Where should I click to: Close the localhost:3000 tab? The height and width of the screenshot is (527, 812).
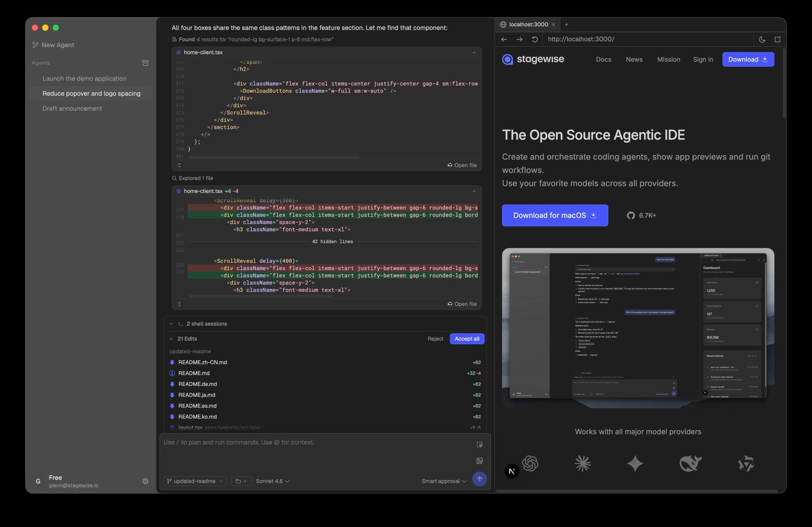[x=553, y=24]
